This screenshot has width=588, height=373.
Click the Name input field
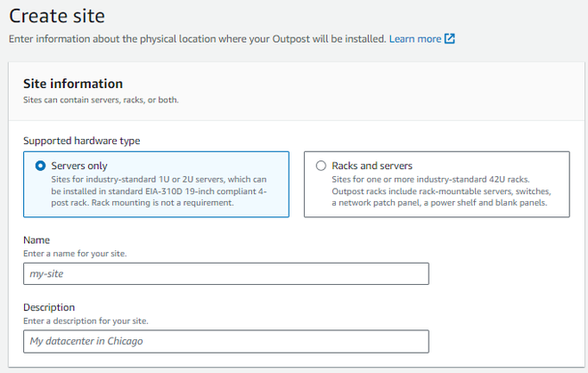226,274
